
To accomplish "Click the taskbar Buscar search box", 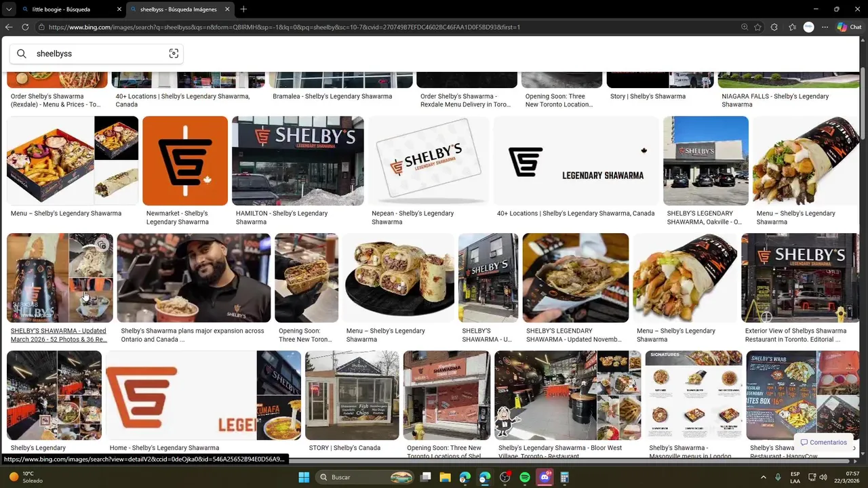I will click(x=365, y=477).
